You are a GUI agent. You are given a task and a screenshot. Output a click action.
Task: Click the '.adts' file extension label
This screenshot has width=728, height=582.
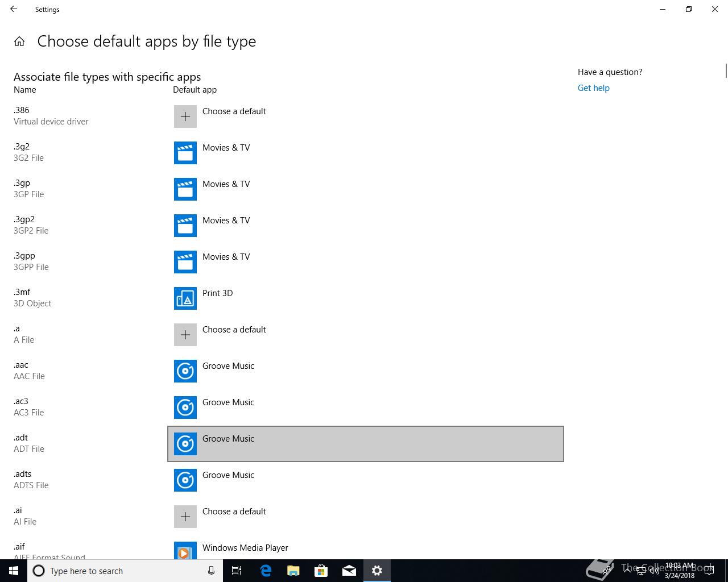pos(23,474)
